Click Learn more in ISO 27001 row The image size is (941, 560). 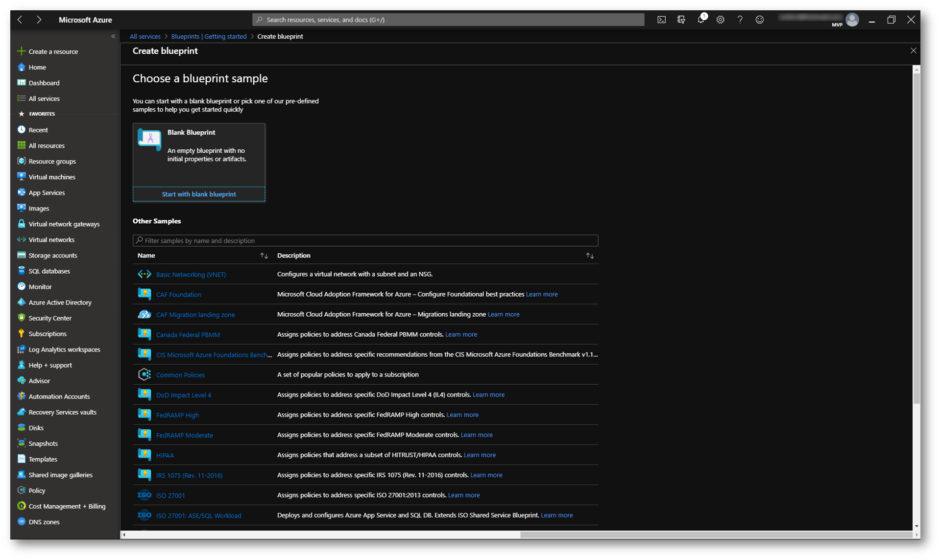click(464, 495)
